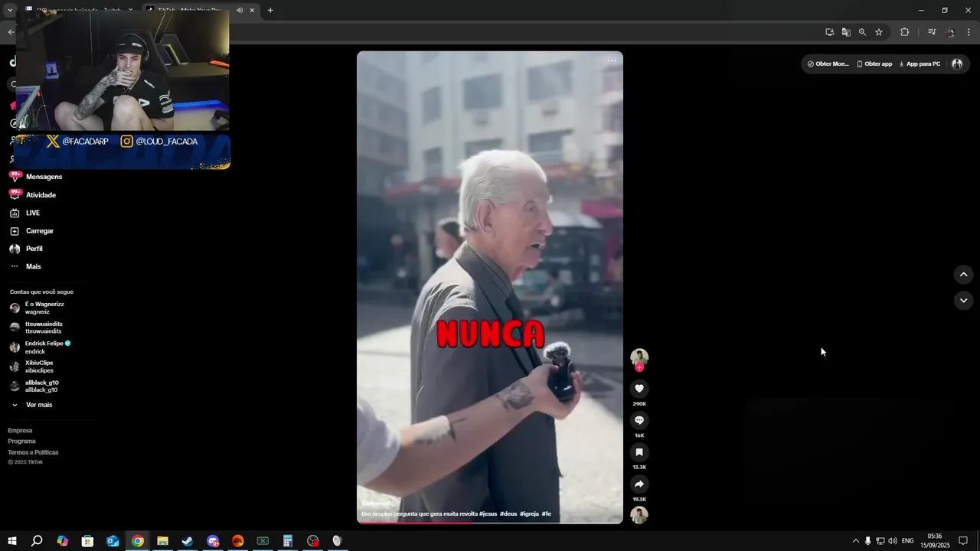This screenshot has height=551, width=980.
Task: Like the video with the heart icon
Action: click(639, 389)
